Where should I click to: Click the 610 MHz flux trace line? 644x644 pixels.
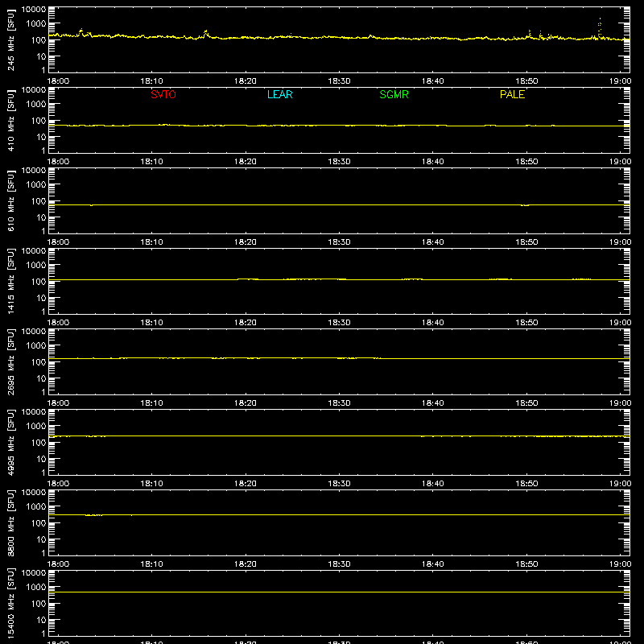339,204
